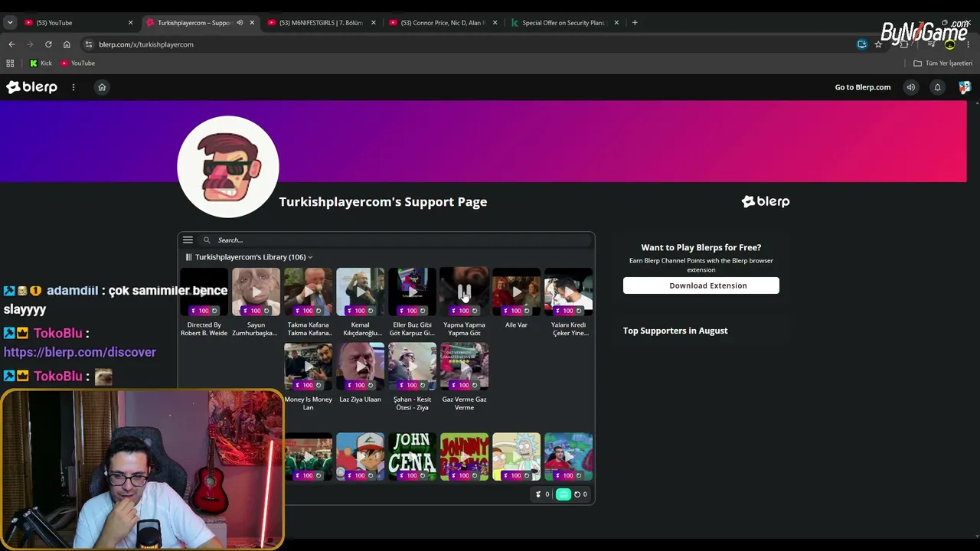Click the browser home button
This screenshot has width=980, height=551.
point(67,44)
